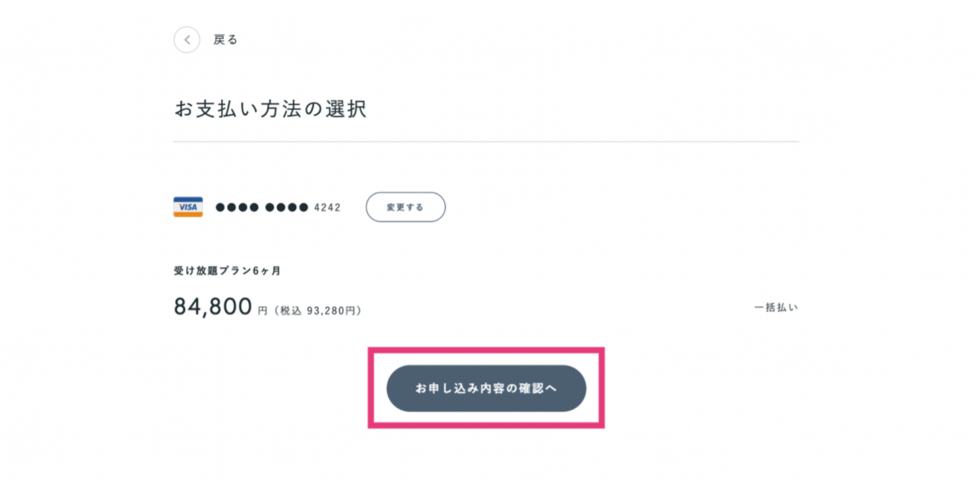This screenshot has height=483, width=980.
Task: Click the 84,800 price amount
Action: click(213, 307)
